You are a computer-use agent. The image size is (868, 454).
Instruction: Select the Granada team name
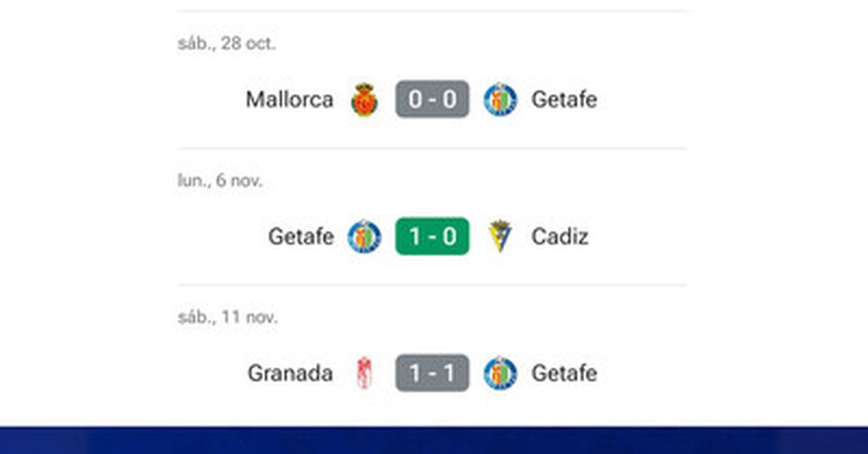[x=290, y=373]
